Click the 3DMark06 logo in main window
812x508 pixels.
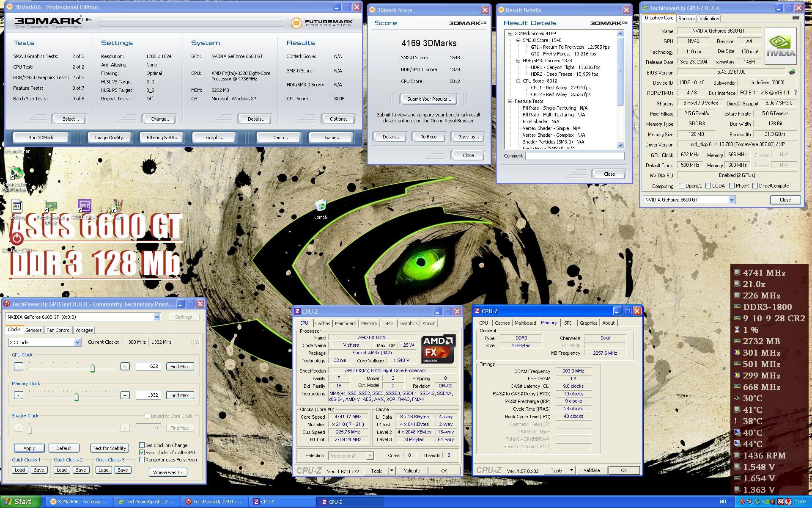(x=52, y=22)
